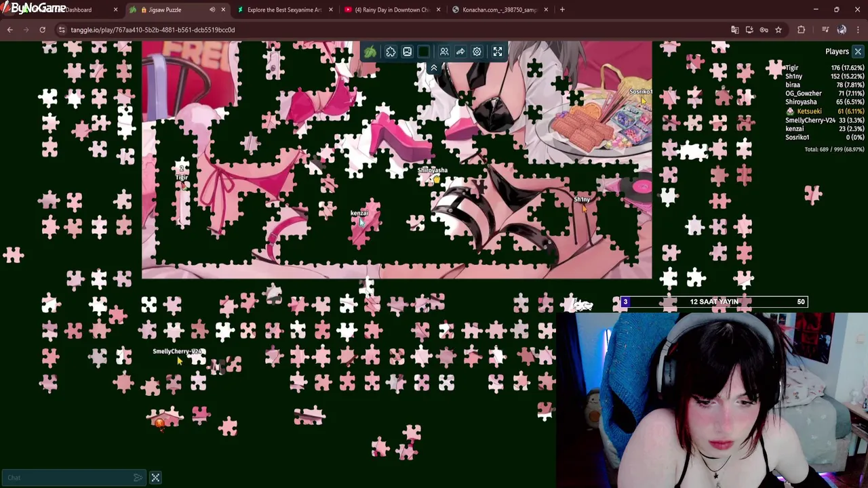Switch to the Dashboard tab
868x488 pixels.
pos(79,9)
